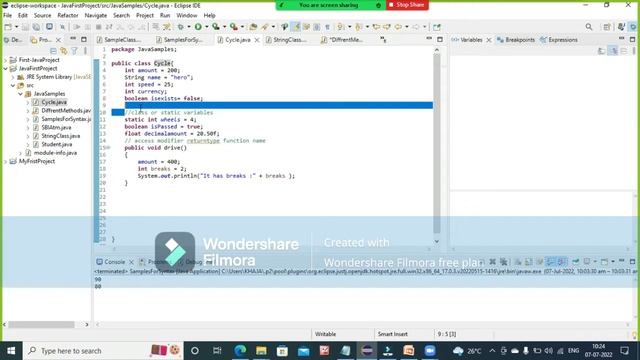The width and height of the screenshot is (640, 360).
Task: Click the Coverage run toolbar icon
Action: point(216,27)
